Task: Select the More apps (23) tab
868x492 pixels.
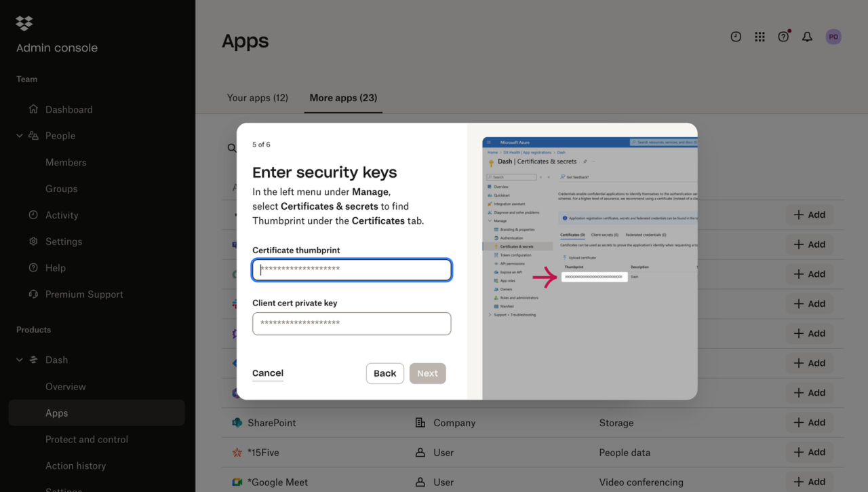Action: pyautogui.click(x=342, y=98)
